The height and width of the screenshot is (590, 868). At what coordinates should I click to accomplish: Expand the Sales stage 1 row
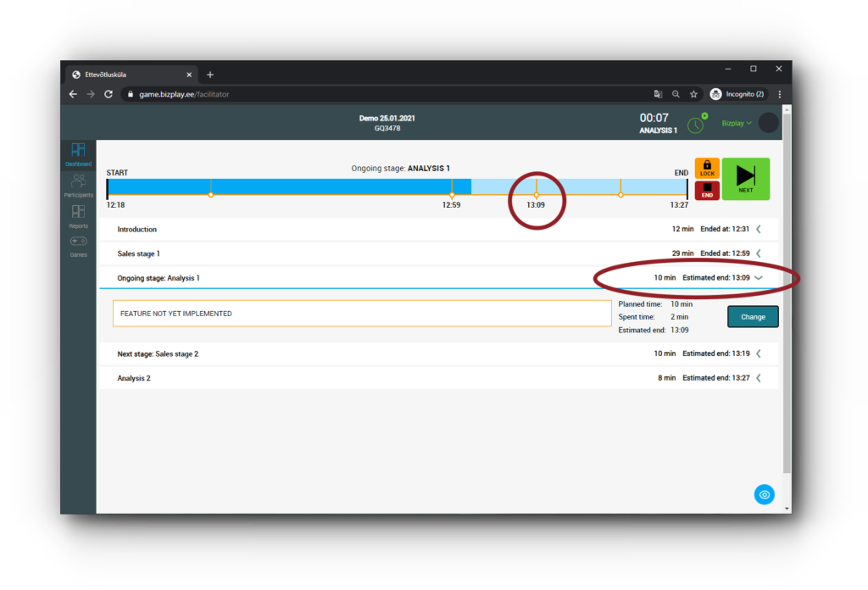[x=759, y=253]
